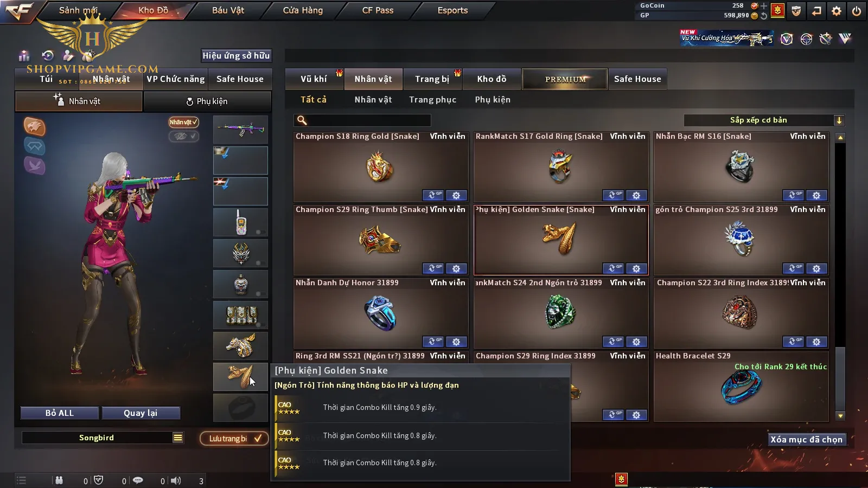
Task: Open gear options on Golden Snake item
Action: click(636, 268)
